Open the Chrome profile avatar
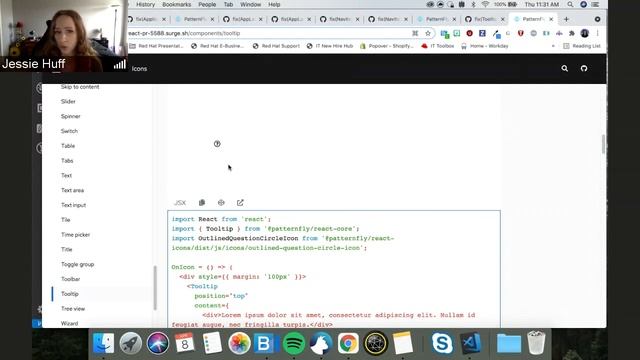The width and height of the screenshot is (640, 360). (584, 33)
